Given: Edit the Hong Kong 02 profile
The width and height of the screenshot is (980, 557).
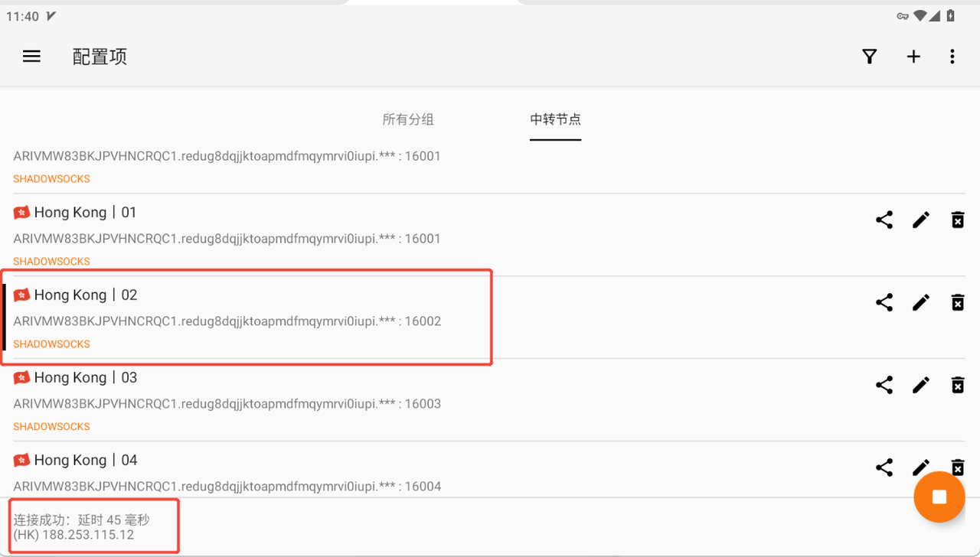Looking at the screenshot, I should tap(921, 302).
